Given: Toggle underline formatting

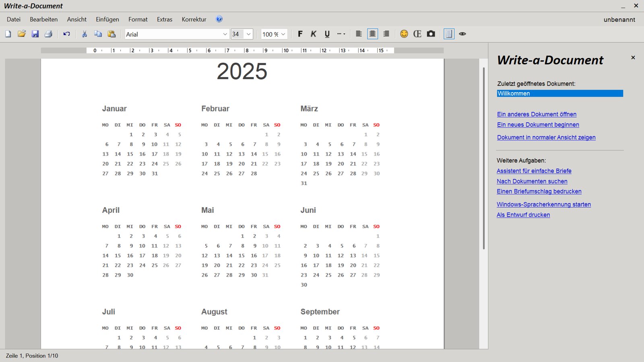Looking at the screenshot, I should click(327, 34).
